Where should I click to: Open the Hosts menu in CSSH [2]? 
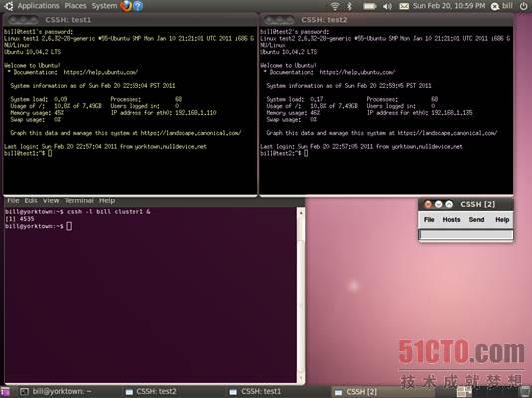(x=451, y=220)
